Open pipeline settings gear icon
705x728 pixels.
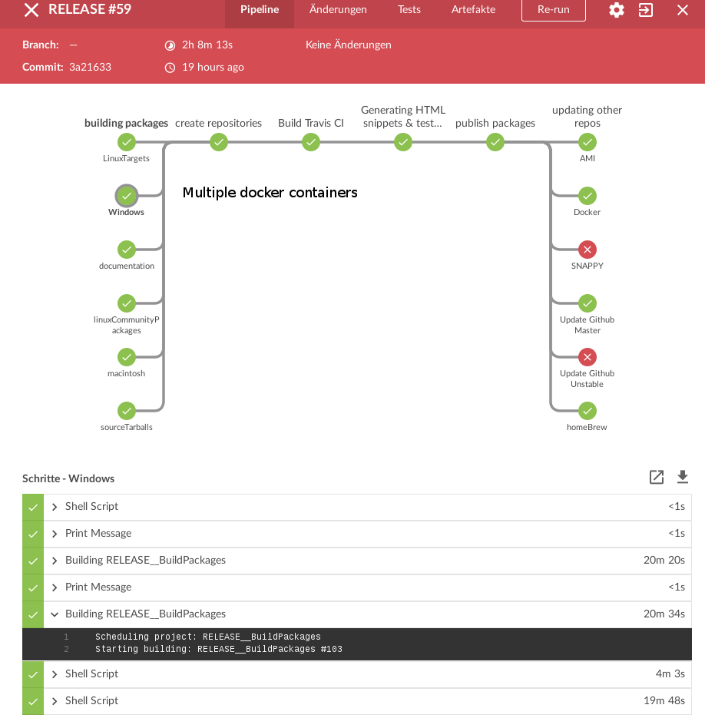pyautogui.click(x=617, y=10)
